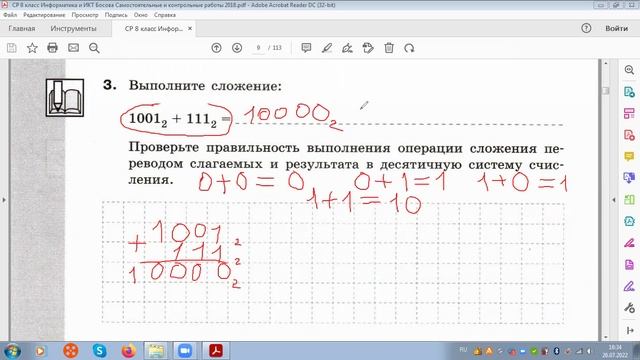Screen dimensions: 640x360
Task: Open the Редактирование menu
Action: point(44,15)
